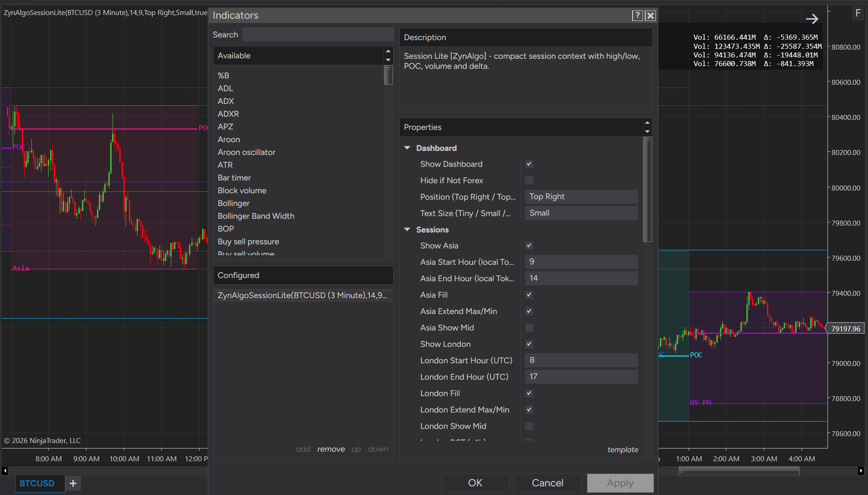Uncheck the Show London checkbox
This screenshot has width=868, height=495.
[529, 344]
